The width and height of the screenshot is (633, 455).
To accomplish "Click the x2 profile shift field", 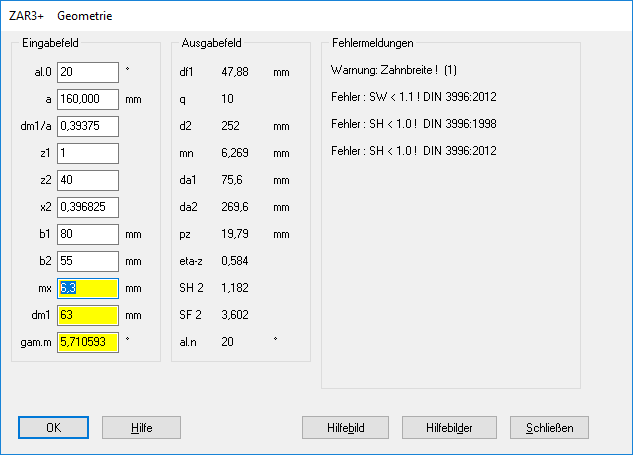I will tap(88, 207).
